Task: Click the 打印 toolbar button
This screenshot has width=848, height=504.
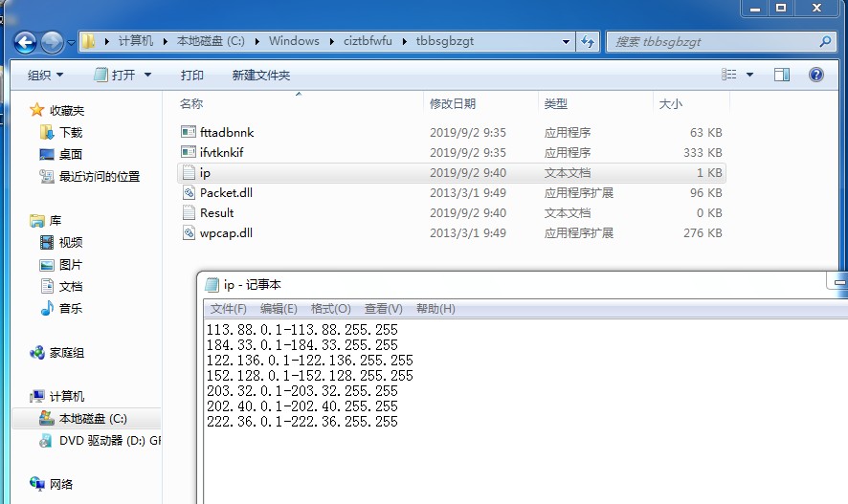Action: 192,75
